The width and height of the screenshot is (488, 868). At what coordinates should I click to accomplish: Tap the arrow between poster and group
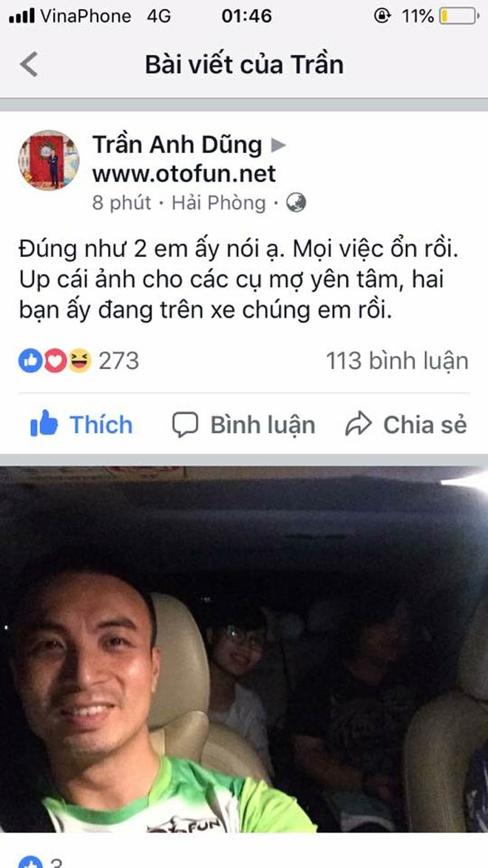[x=278, y=146]
